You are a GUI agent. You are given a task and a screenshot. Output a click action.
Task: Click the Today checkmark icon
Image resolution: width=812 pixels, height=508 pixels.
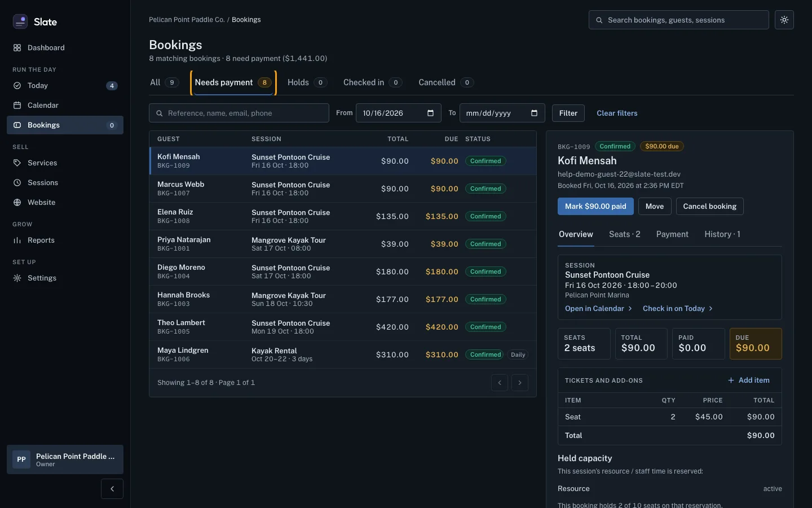pyautogui.click(x=17, y=86)
